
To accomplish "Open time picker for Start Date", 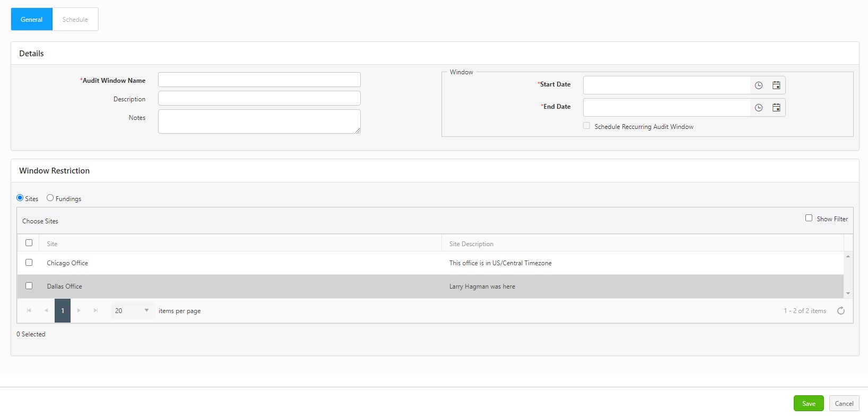I will click(x=759, y=85).
